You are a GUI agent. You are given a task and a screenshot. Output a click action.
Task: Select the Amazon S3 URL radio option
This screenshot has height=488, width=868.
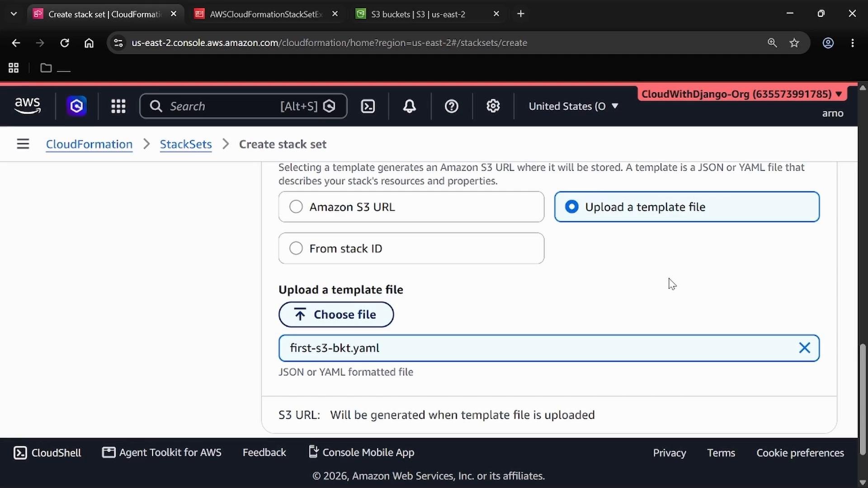pyautogui.click(x=411, y=207)
